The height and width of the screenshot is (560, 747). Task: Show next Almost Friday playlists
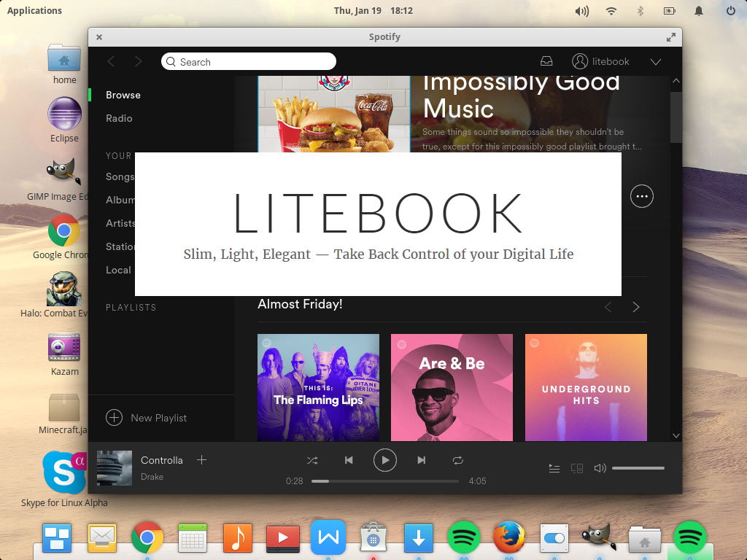click(x=635, y=307)
